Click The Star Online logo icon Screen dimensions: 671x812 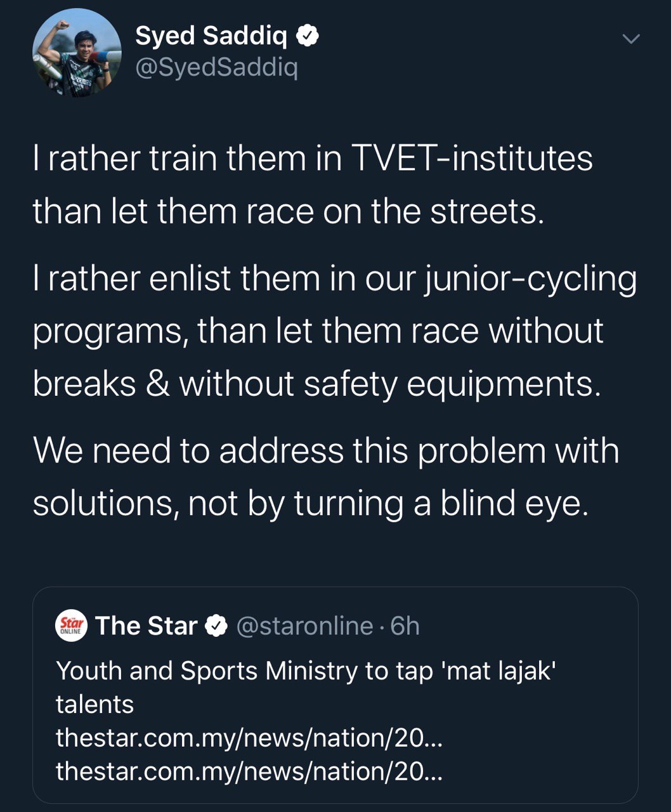pyautogui.click(x=71, y=626)
